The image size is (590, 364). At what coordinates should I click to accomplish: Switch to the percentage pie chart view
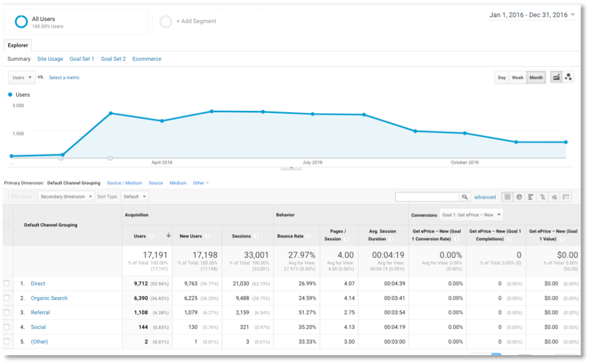[519, 197]
